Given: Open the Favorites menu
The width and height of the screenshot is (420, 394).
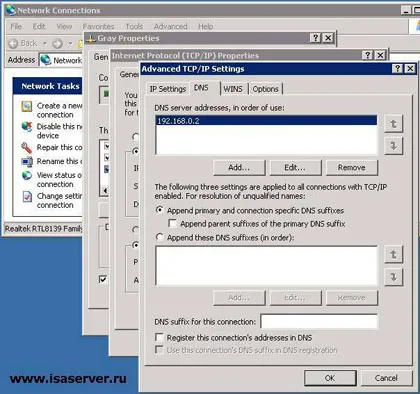Looking at the screenshot, I should pyautogui.click(x=98, y=26).
